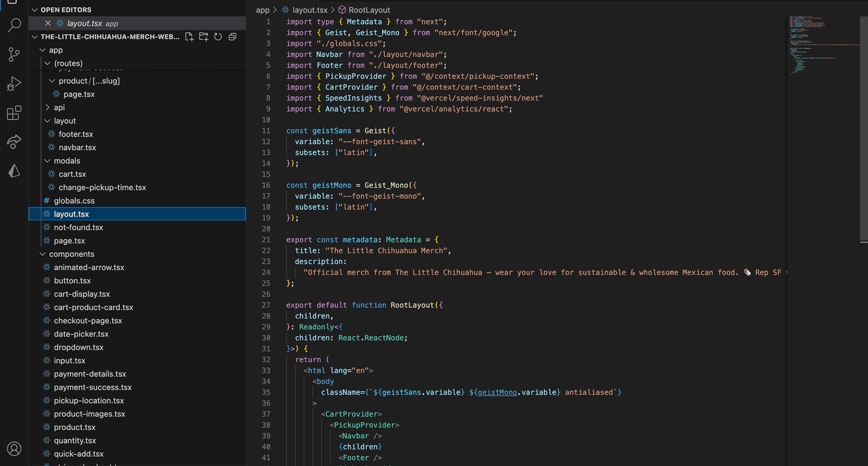Open footer.tsx file
This screenshot has height=466, width=868.
[x=137, y=134]
